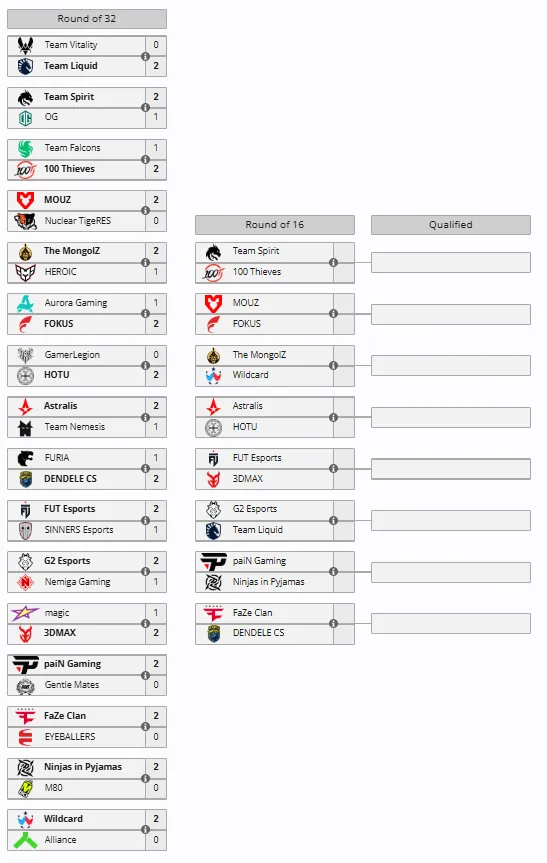The width and height of the screenshot is (547, 863).
Task: Click the first empty Qualified slot
Action: 451,263
